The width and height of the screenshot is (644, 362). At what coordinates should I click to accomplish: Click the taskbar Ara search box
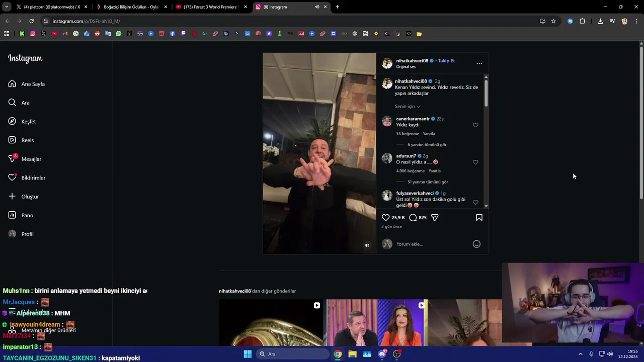292,354
